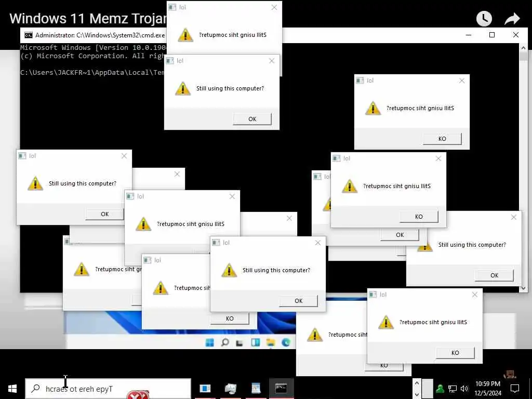Click the Windows 11 Start icon in the video
The image size is (532, 399).
tap(210, 342)
